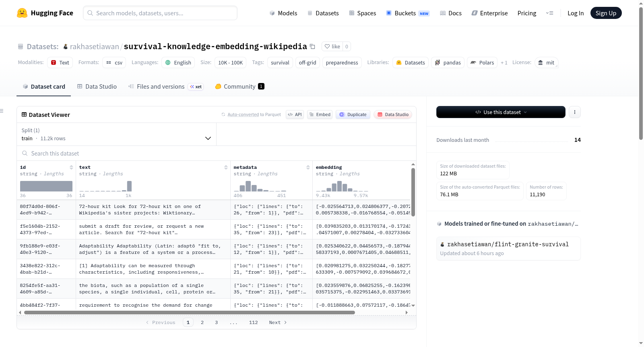Sort the metadata column
The image size is (644, 347).
(308, 167)
